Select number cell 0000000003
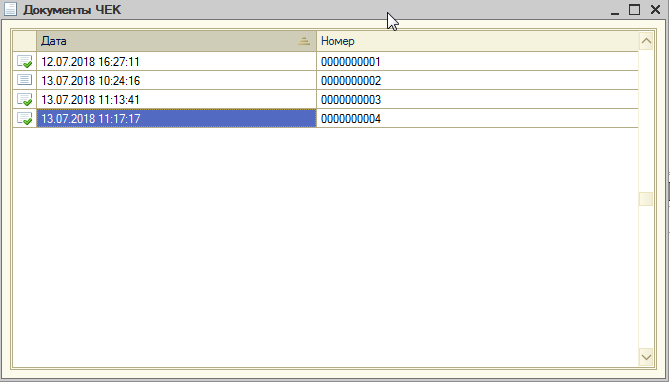 (477, 100)
